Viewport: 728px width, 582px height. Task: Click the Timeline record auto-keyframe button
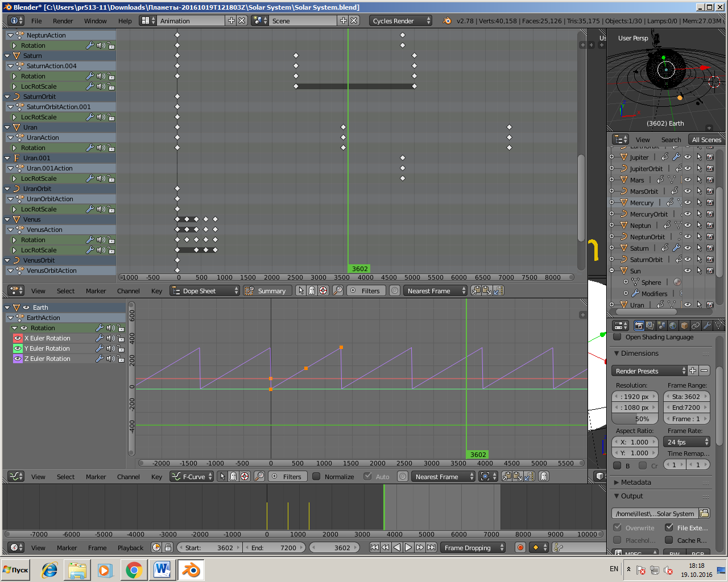click(x=520, y=547)
